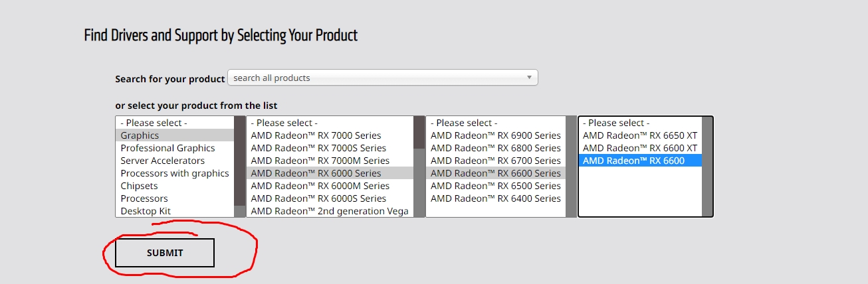Select AMD Radeon RX 6000 Series
The image size is (868, 284).
coord(316,173)
